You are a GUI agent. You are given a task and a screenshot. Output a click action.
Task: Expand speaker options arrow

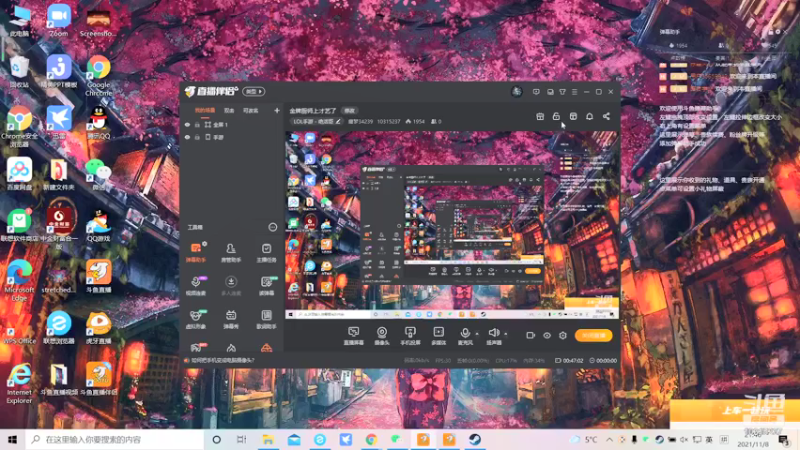click(506, 334)
